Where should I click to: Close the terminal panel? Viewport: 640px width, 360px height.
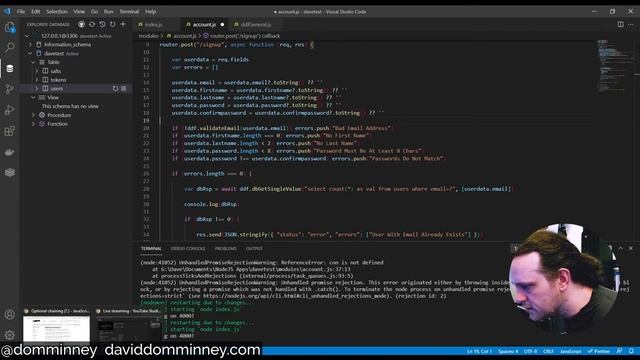(631, 248)
